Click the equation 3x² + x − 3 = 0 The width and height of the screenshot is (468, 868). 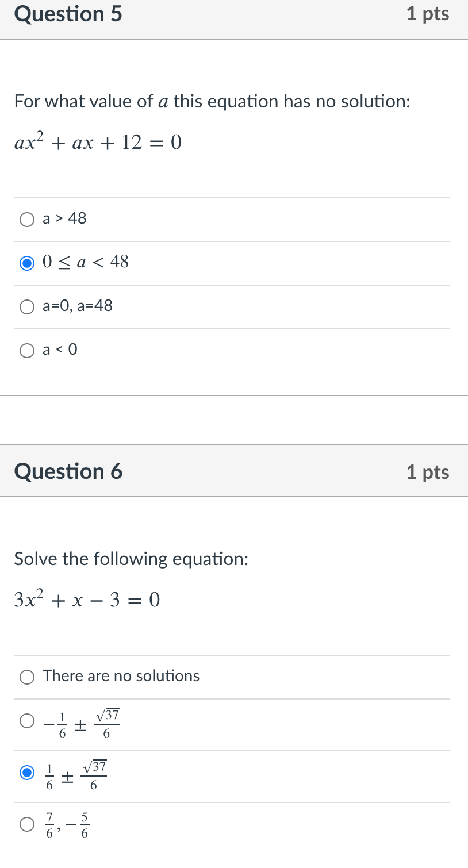(86, 600)
